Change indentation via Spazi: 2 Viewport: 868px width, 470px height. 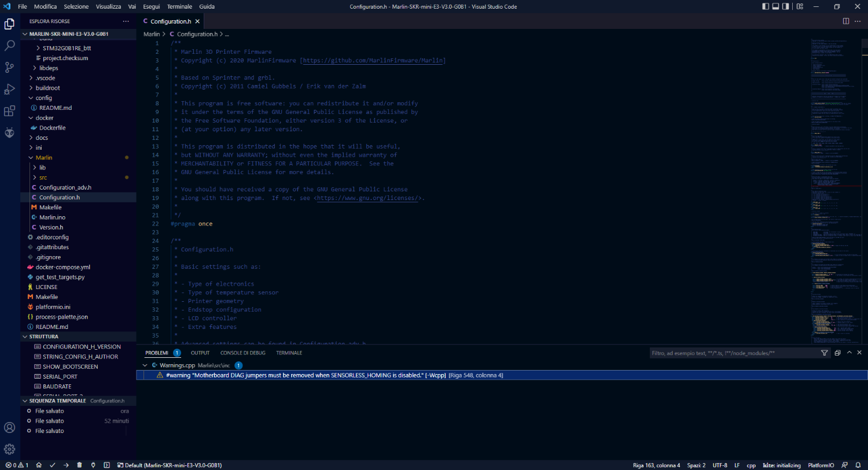[696, 465]
